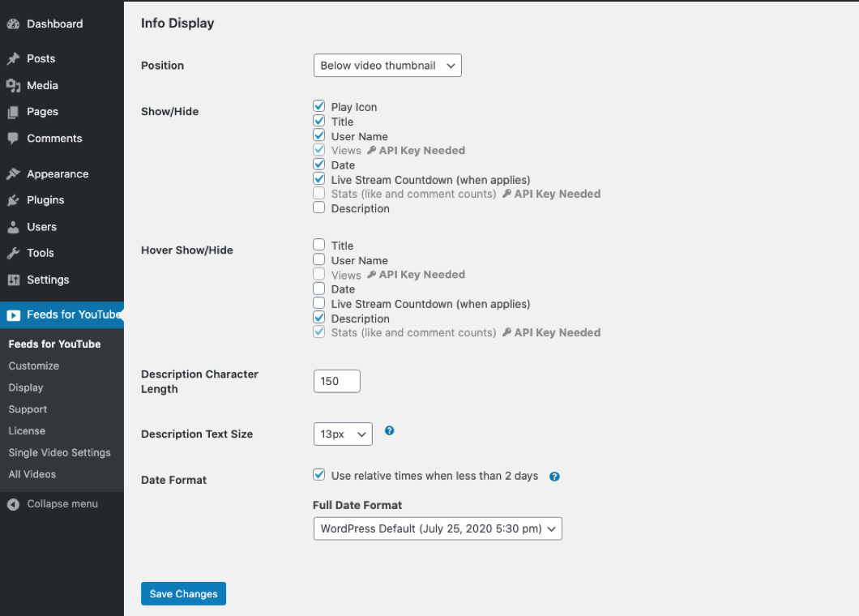Image resolution: width=859 pixels, height=616 pixels.
Task: Click the Posts pushpin icon
Action: click(x=13, y=59)
